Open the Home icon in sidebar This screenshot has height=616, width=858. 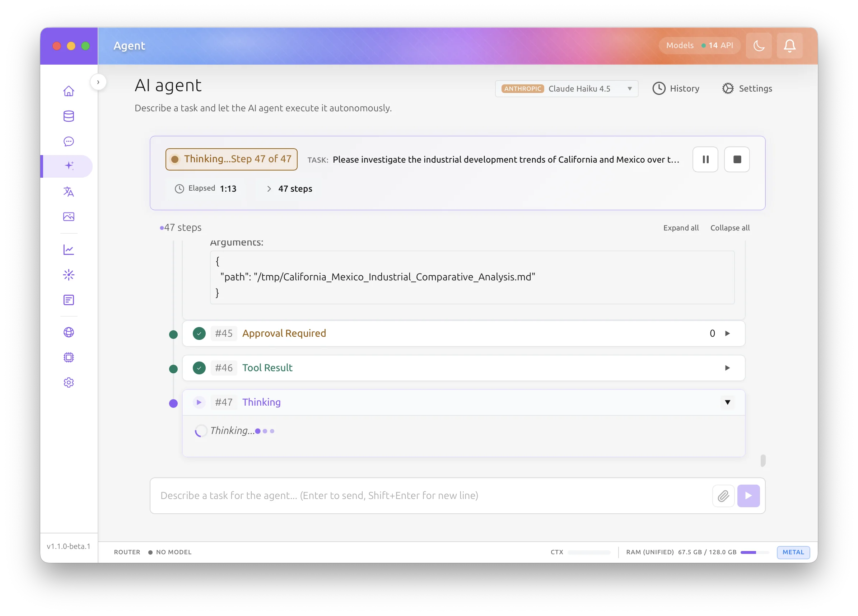click(69, 91)
